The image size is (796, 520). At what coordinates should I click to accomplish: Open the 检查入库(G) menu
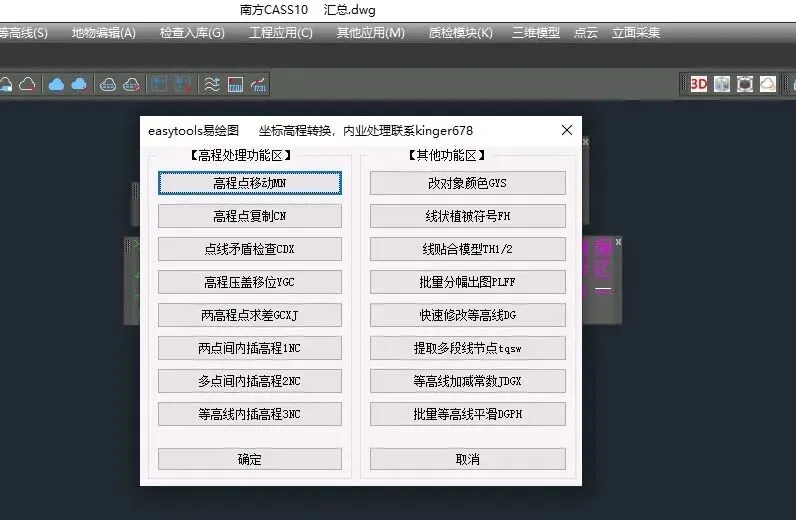coord(192,33)
